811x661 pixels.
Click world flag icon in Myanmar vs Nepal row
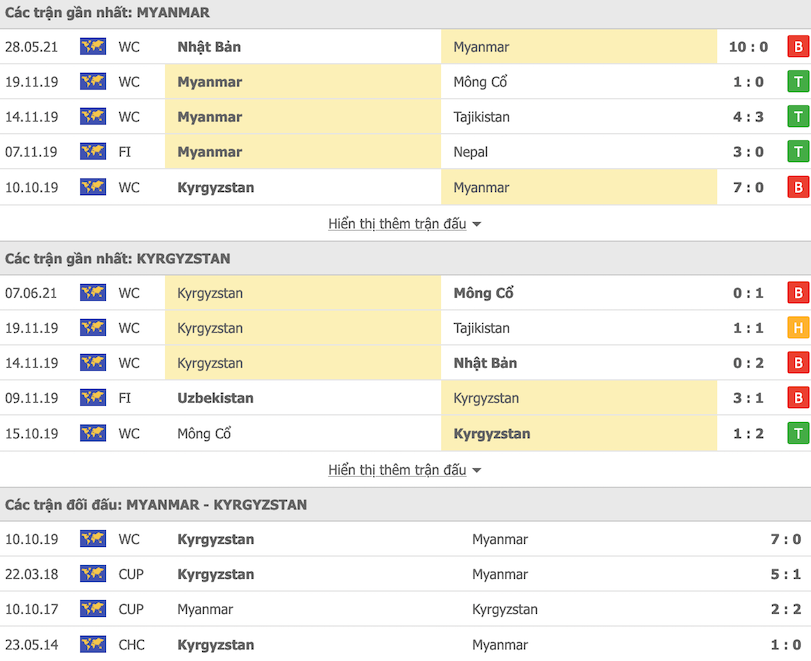click(93, 152)
